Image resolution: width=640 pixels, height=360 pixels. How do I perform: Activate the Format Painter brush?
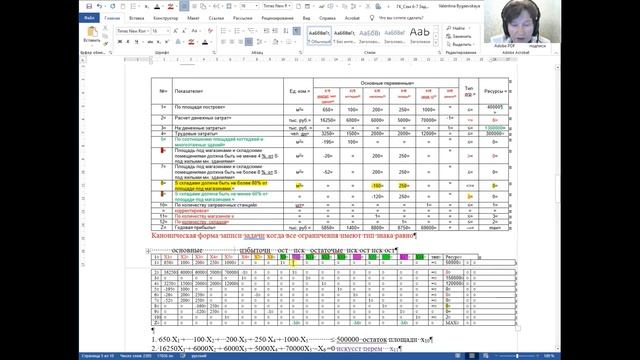[x=105, y=43]
